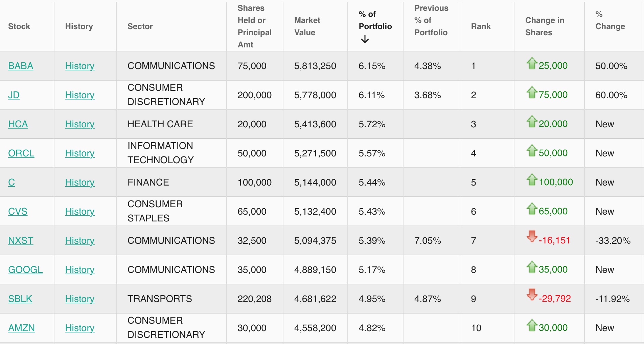
Task: Click the red down arrow in SBLK row
Action: point(532,295)
